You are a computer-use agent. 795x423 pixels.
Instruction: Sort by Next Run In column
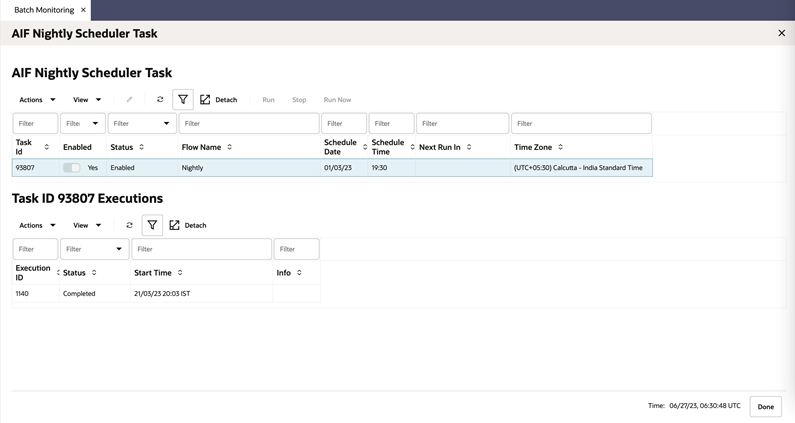pos(469,147)
